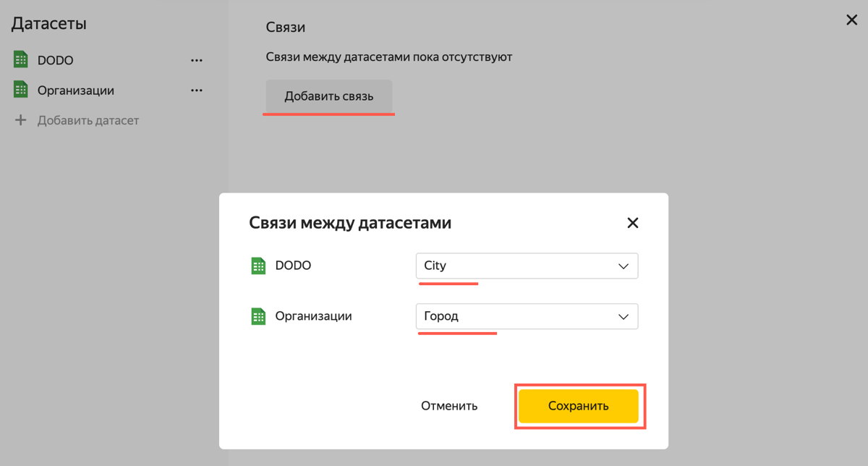Close the datasets panel with the top-right X

(x=852, y=20)
